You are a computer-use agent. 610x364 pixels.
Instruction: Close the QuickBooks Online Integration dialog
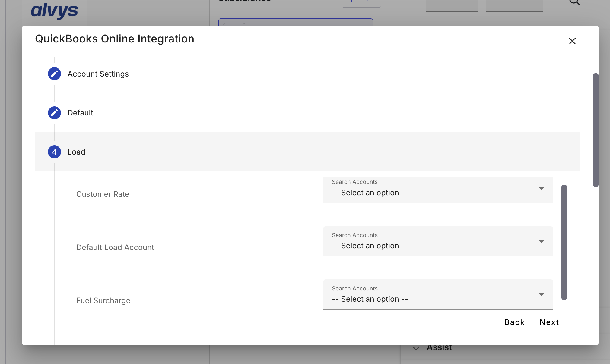click(x=572, y=41)
